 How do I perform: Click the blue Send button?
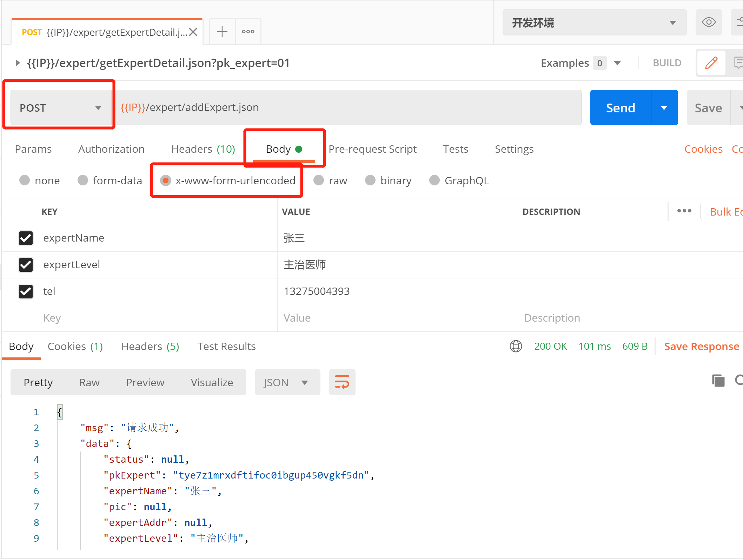coord(620,108)
